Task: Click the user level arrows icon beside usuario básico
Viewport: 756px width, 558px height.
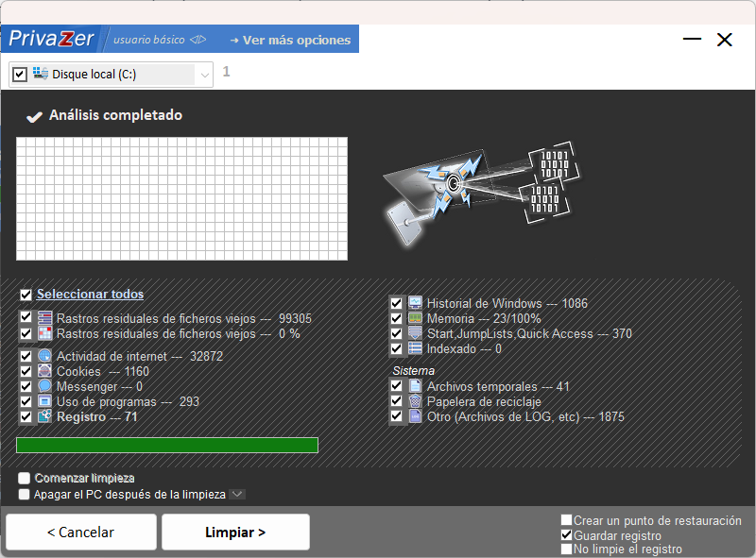Action: click(198, 40)
